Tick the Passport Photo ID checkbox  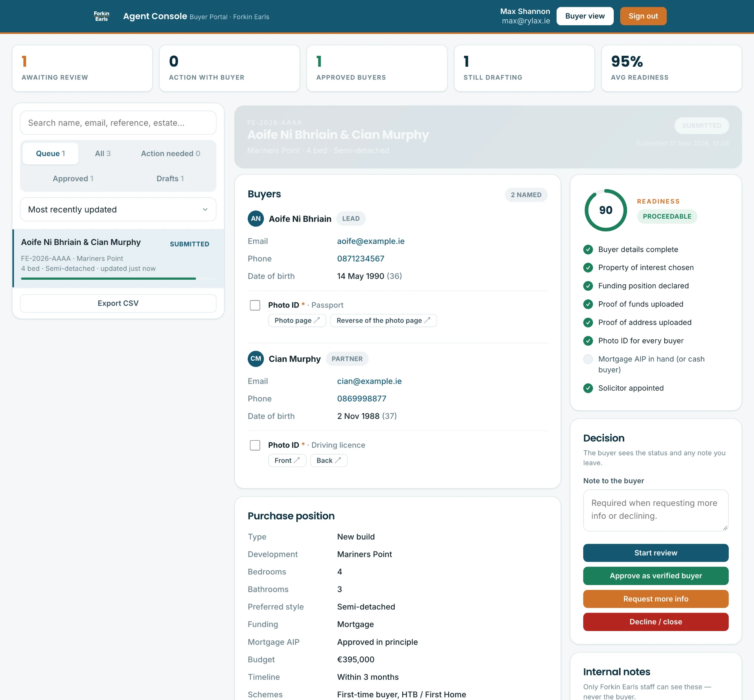pyautogui.click(x=255, y=305)
